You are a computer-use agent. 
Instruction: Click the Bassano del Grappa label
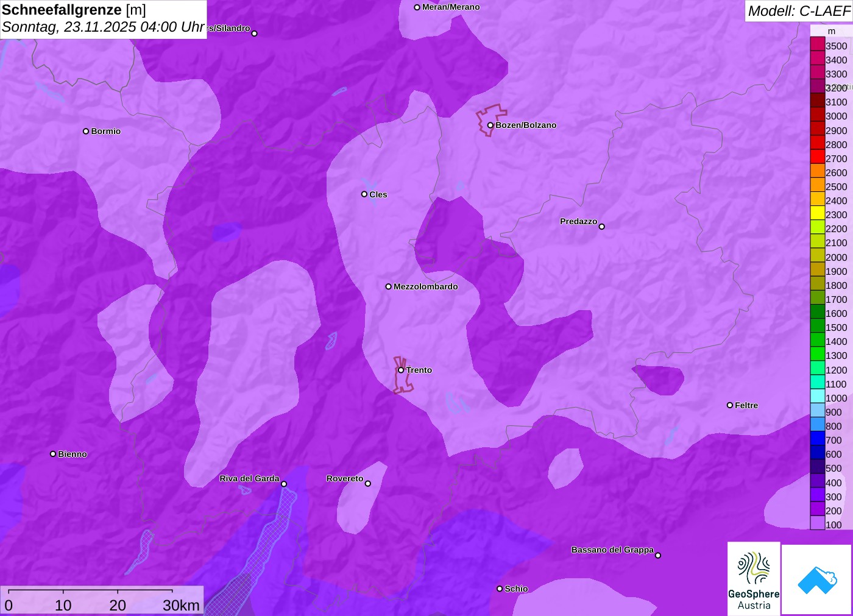pyautogui.click(x=612, y=550)
